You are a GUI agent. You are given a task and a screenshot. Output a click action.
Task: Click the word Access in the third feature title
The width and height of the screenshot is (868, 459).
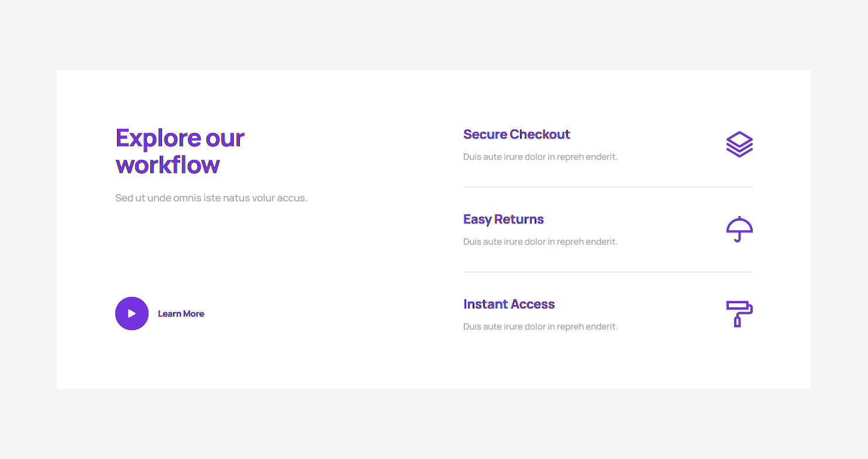pyautogui.click(x=531, y=304)
